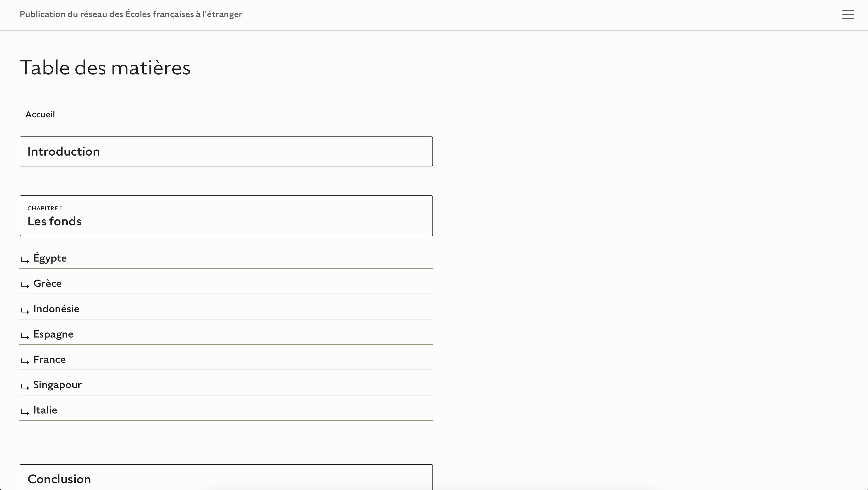Navigate to the Indonésie entry
Viewport: 868px width, 490px height.
[x=56, y=309]
